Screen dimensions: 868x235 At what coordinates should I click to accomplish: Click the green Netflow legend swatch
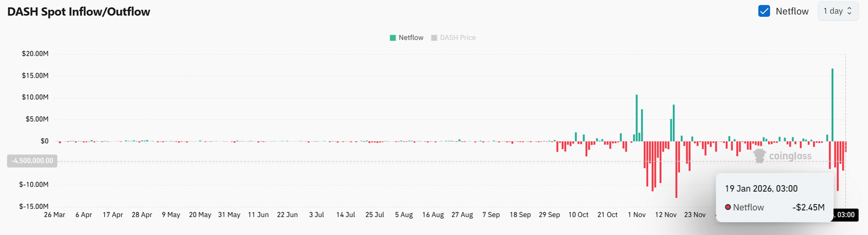click(x=393, y=38)
